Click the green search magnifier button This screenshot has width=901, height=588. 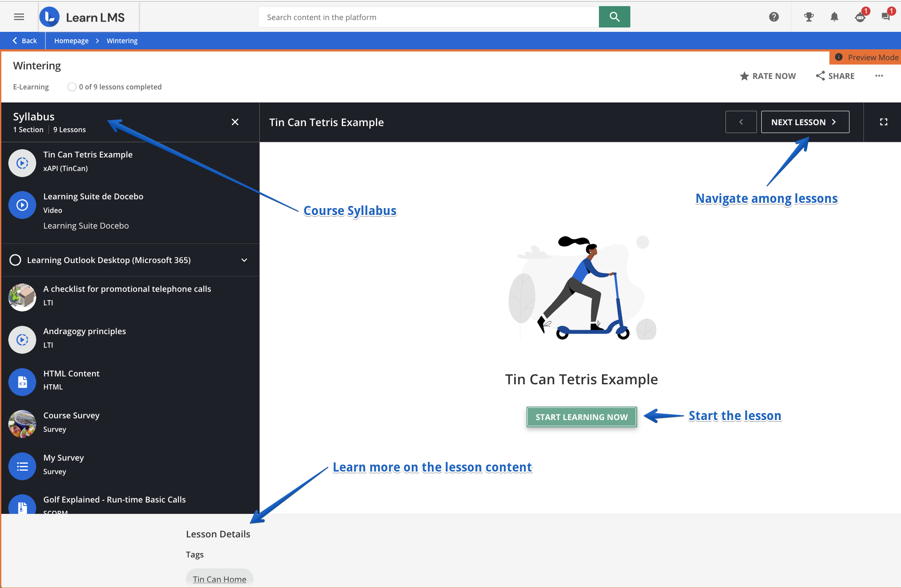click(614, 17)
